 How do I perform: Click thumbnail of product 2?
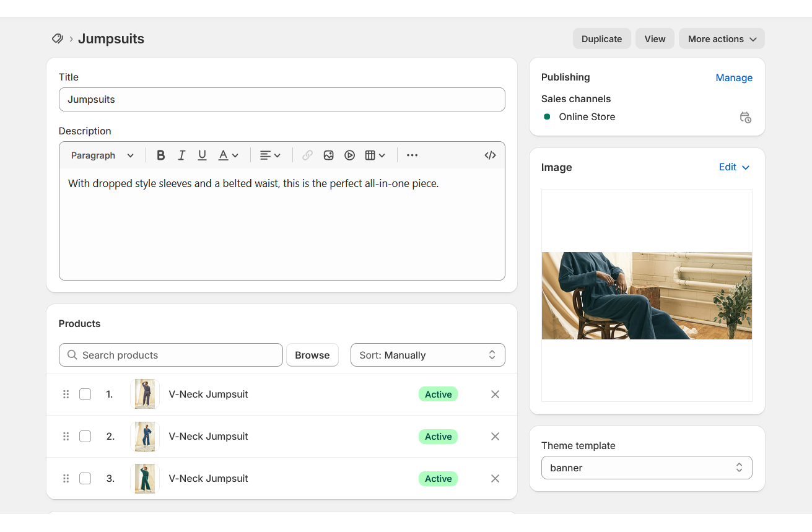[145, 437]
